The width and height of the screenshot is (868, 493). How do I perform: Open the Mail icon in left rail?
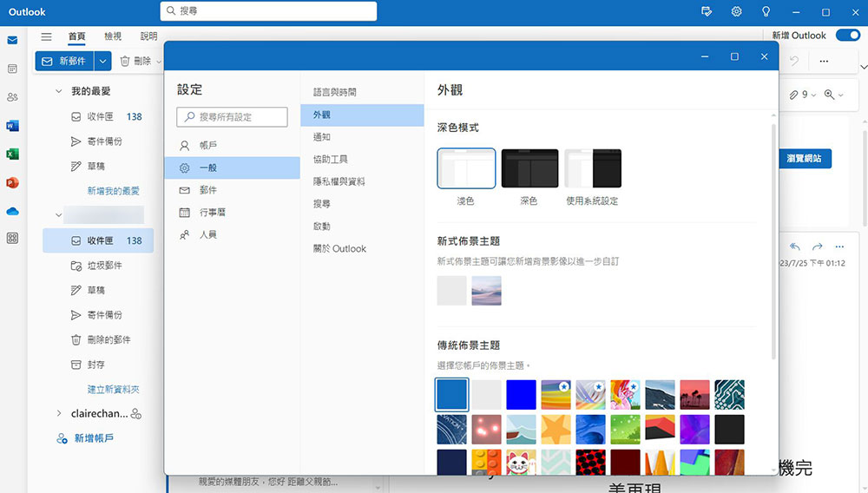point(12,41)
